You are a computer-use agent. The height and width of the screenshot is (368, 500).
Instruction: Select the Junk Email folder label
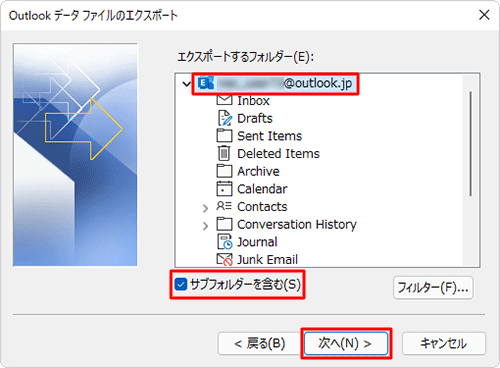point(267,260)
